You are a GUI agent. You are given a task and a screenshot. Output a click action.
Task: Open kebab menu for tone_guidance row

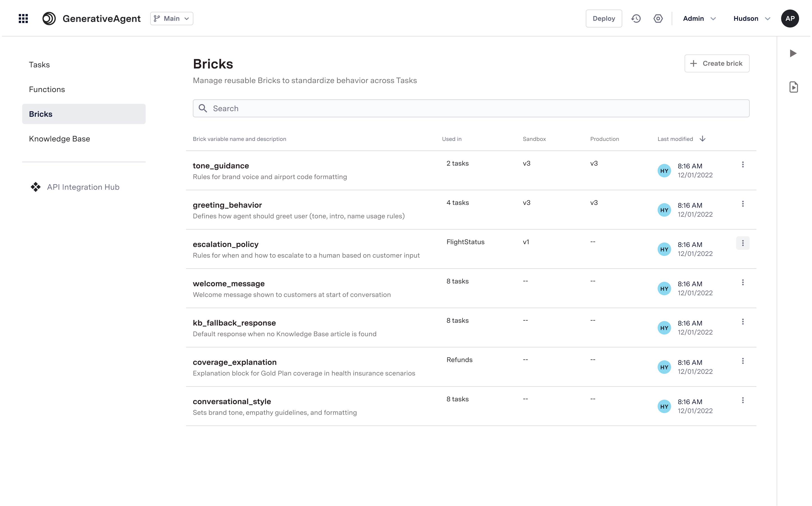[742, 165]
